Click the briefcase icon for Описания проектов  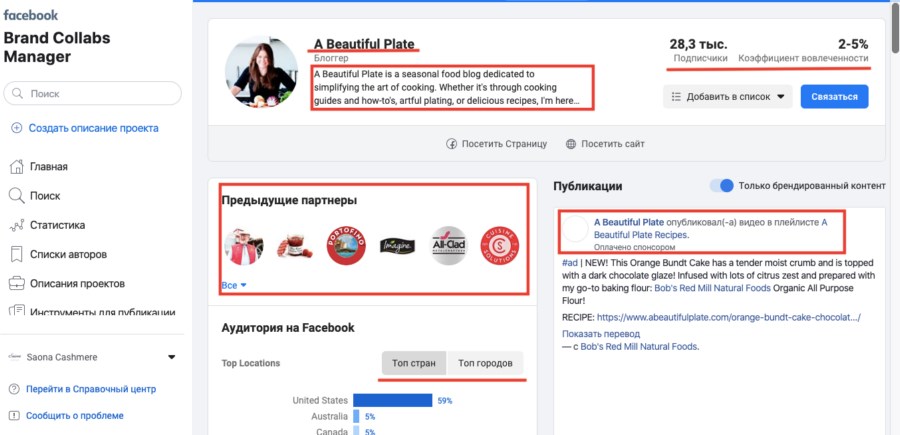tap(16, 283)
